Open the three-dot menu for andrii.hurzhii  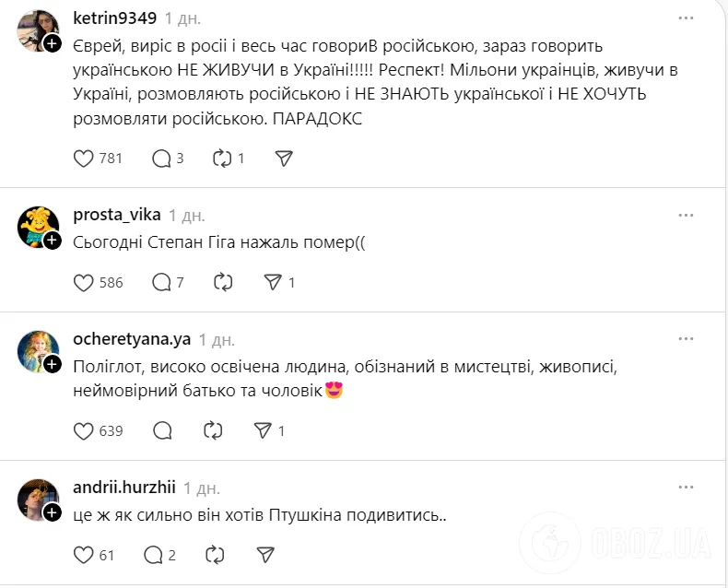click(x=686, y=488)
